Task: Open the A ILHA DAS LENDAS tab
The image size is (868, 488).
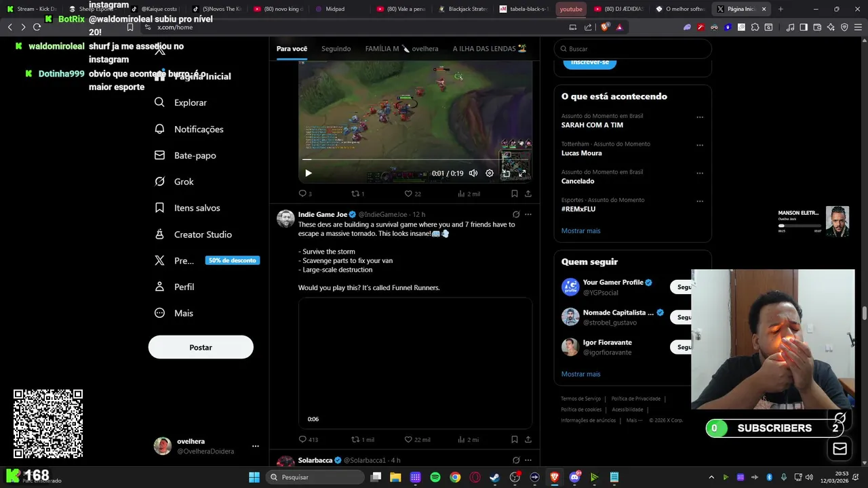Action: click(490, 49)
